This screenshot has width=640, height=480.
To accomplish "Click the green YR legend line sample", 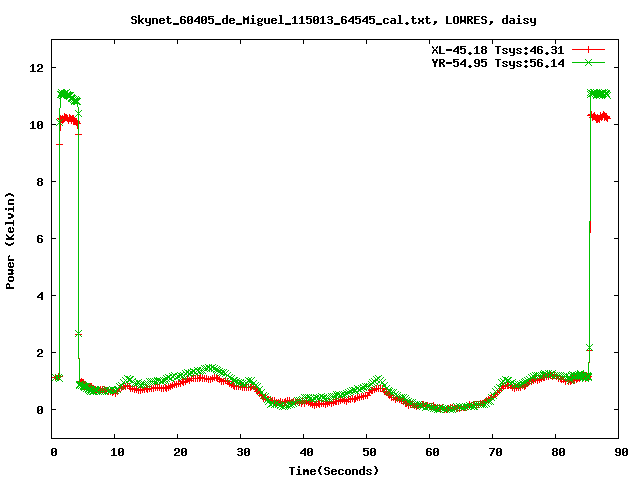I will coord(588,62).
